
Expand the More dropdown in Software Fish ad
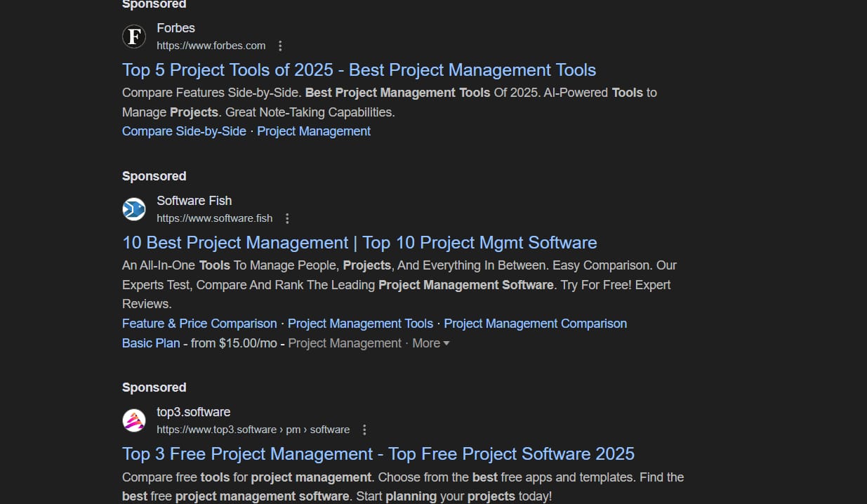(430, 343)
